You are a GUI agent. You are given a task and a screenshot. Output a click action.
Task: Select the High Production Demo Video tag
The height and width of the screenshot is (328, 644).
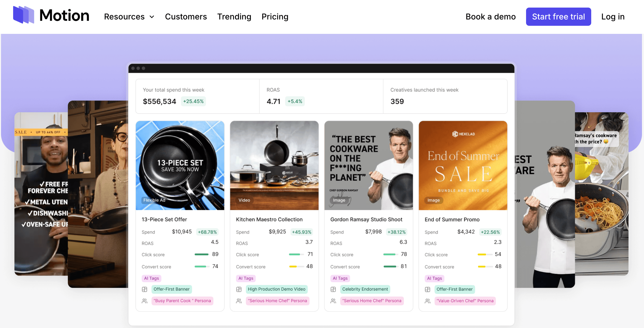[277, 289]
